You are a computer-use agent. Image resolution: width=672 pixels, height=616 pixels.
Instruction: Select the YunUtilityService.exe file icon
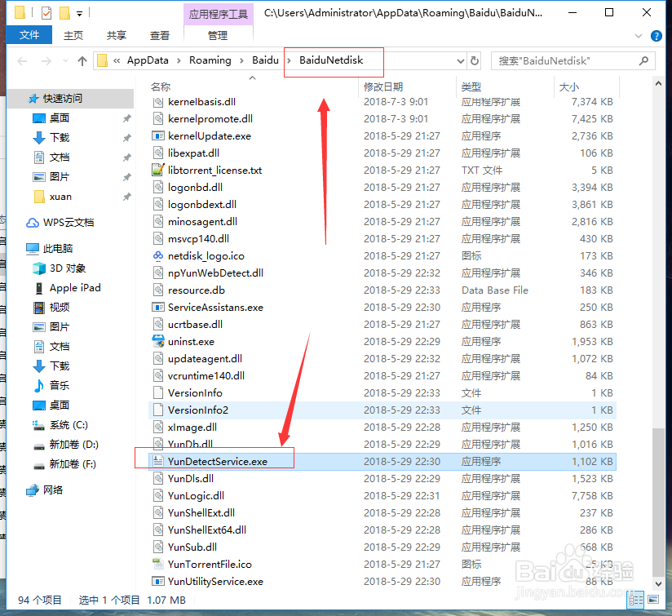pyautogui.click(x=158, y=581)
